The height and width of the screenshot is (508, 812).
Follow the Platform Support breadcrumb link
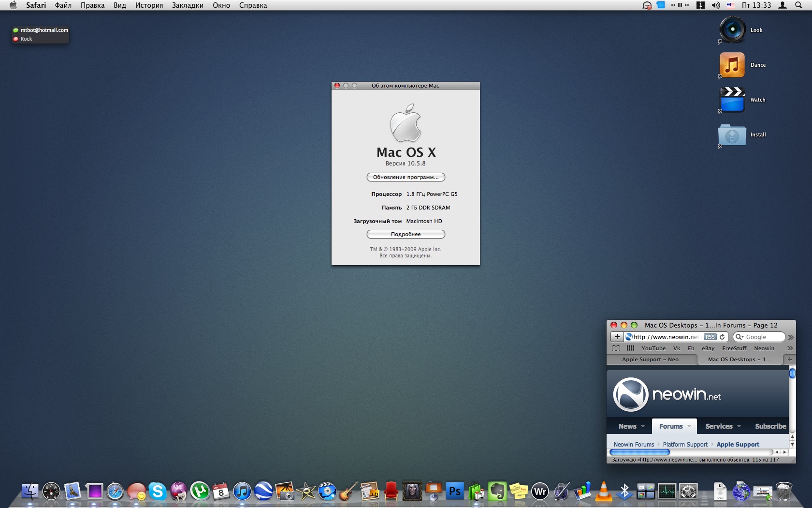tap(684, 444)
